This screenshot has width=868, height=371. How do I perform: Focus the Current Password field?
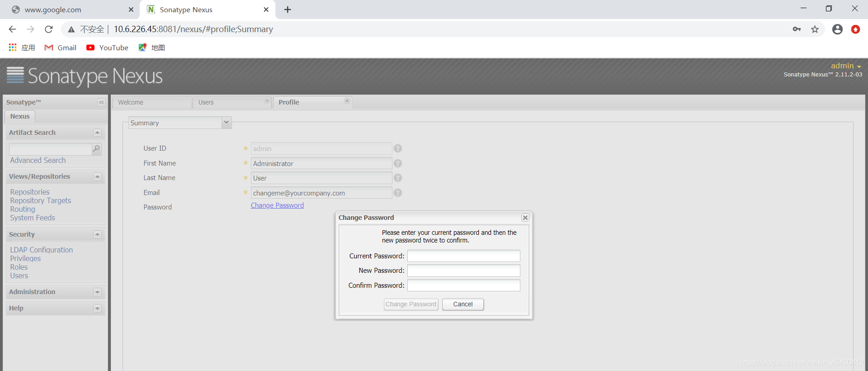(x=464, y=256)
